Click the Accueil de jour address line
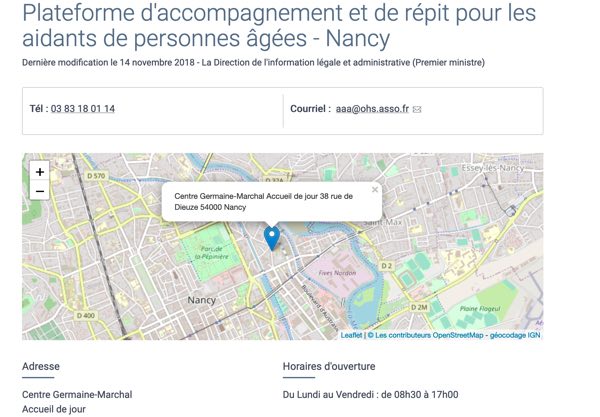 pyautogui.click(x=54, y=409)
